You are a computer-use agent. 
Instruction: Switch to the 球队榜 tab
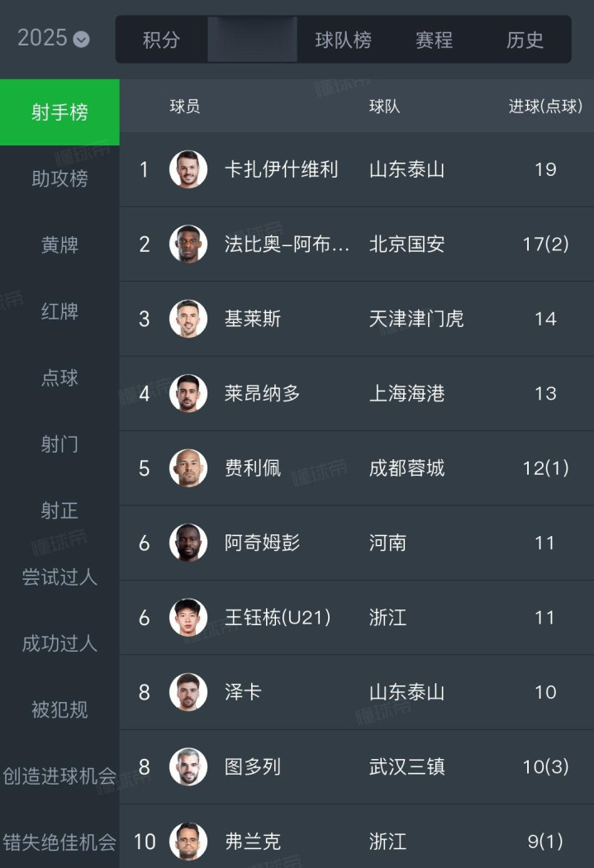pyautogui.click(x=343, y=40)
